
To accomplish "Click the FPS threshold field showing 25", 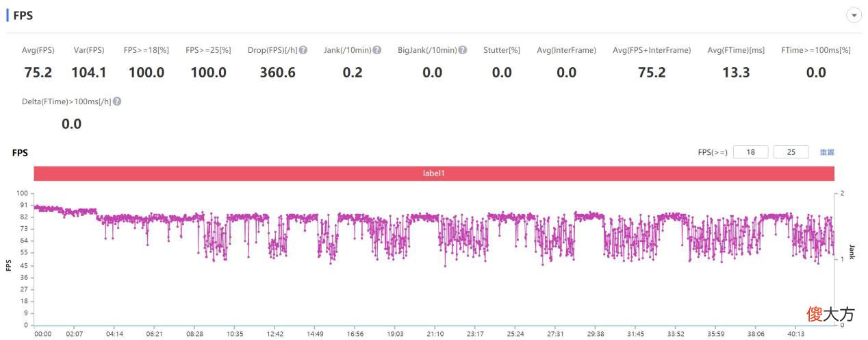I will [791, 152].
